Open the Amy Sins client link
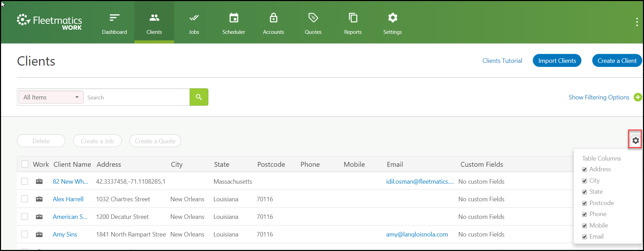 [x=65, y=234]
